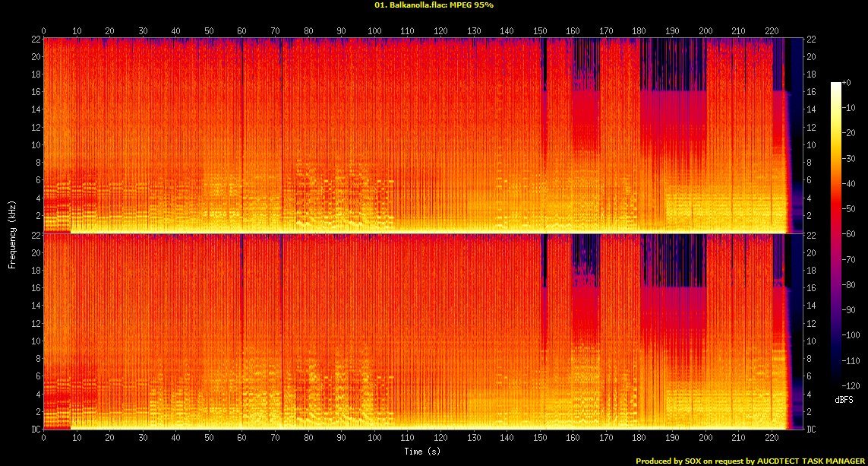Click the "Frequency (kHz)" axis label
Screen dimensions: 868x466
tap(12, 233)
